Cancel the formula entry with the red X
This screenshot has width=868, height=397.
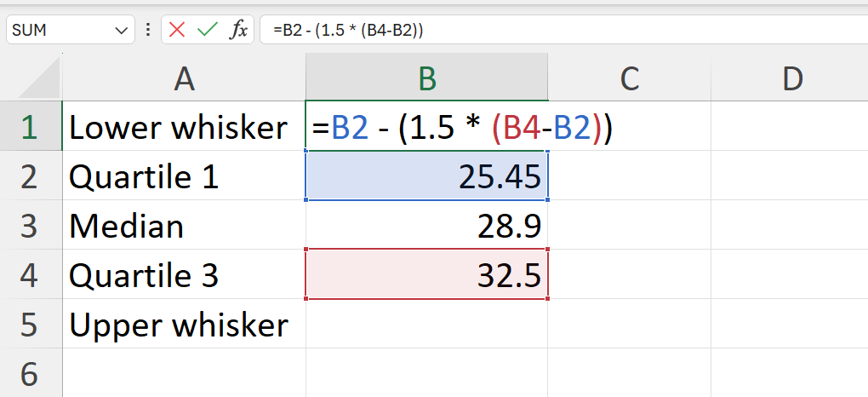[x=177, y=30]
